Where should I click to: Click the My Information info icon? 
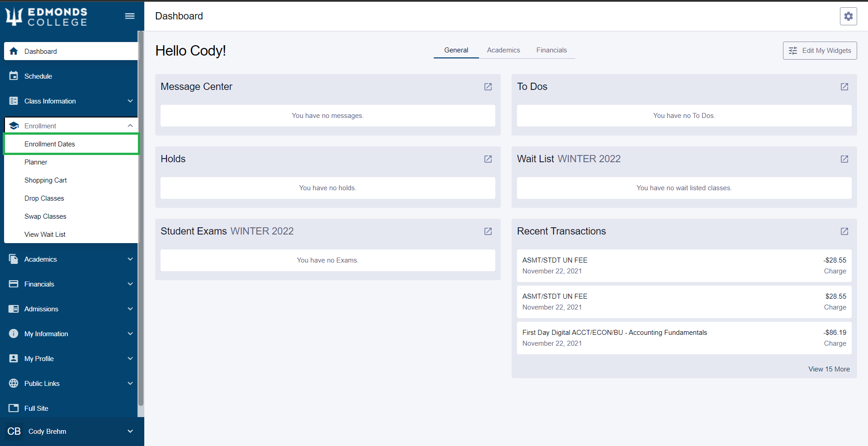pyautogui.click(x=14, y=333)
